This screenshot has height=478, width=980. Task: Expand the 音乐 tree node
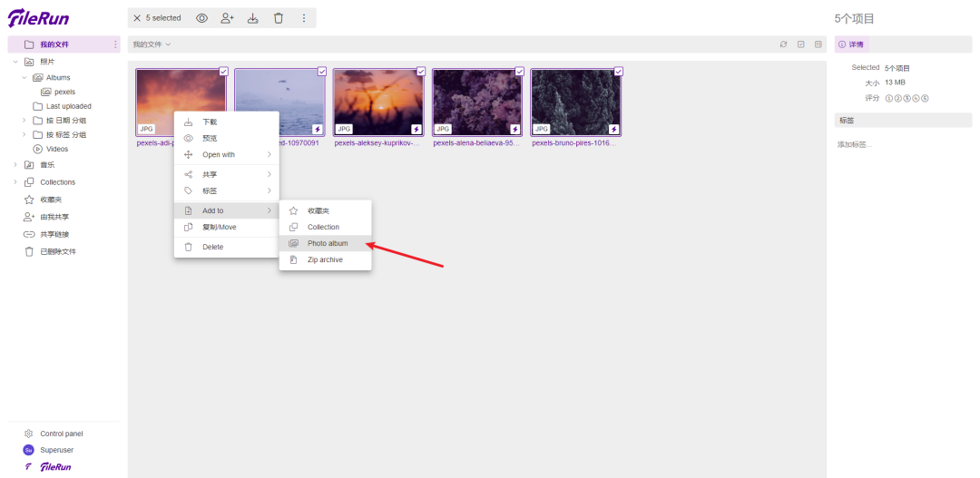coord(15,165)
